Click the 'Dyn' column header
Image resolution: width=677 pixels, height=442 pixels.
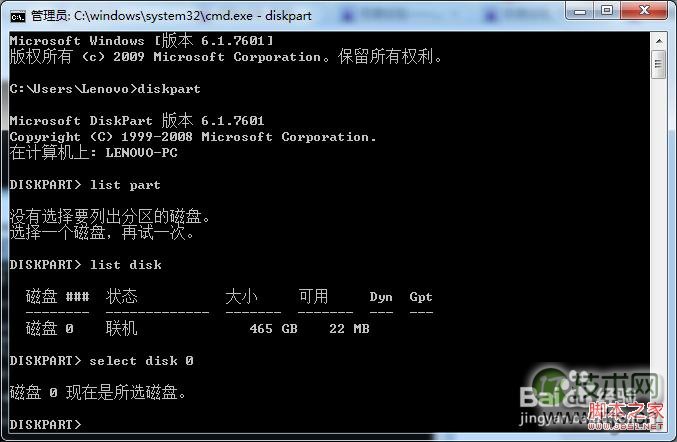(x=381, y=297)
